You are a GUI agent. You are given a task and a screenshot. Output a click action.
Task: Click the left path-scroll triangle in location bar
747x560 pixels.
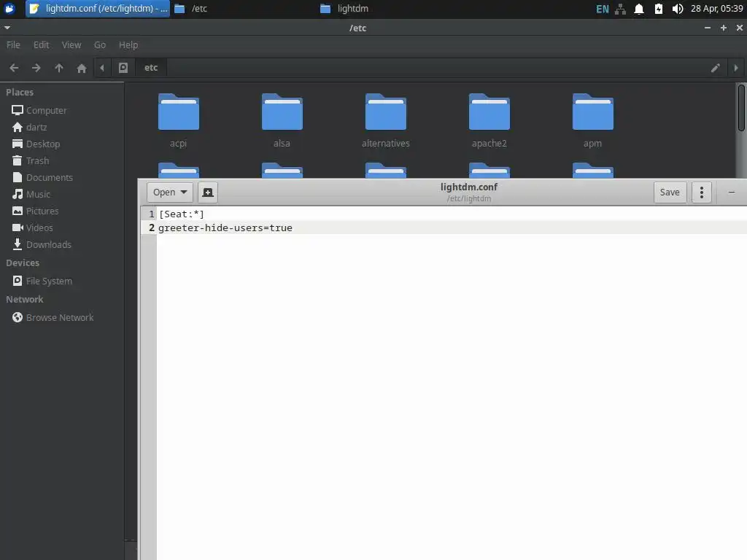[x=102, y=68]
